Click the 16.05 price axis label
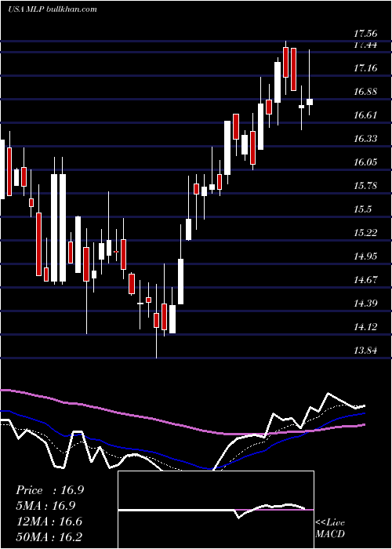 point(365,162)
